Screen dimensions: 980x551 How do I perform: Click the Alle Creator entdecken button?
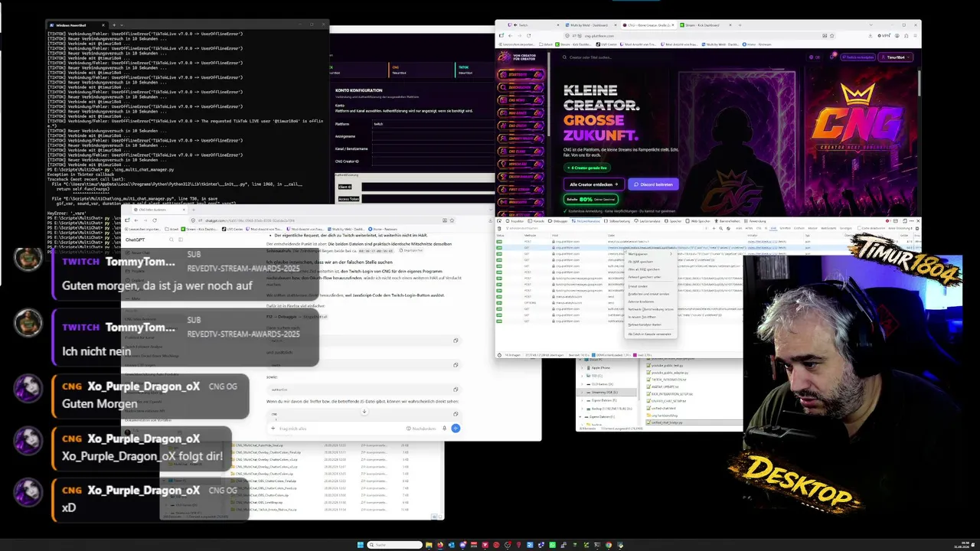coord(594,184)
